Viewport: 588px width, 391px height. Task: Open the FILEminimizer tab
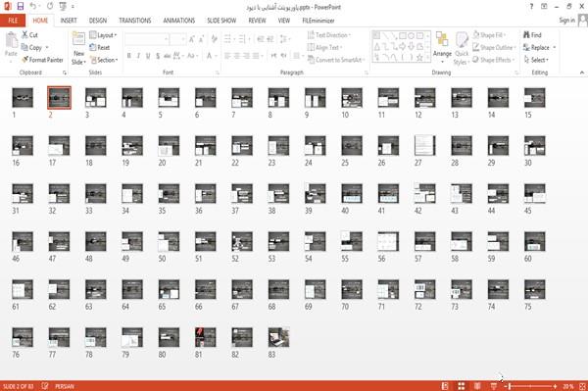coord(318,21)
